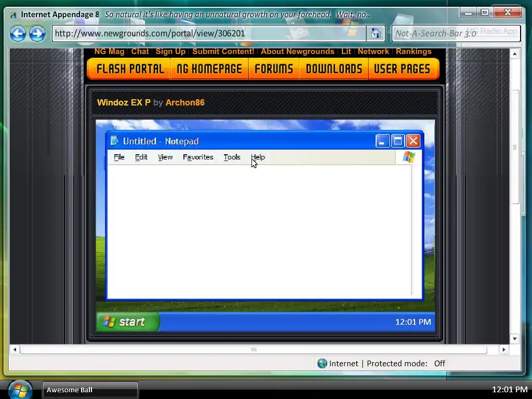Click the page scroll down arrow
The image size is (532, 399).
point(515,338)
